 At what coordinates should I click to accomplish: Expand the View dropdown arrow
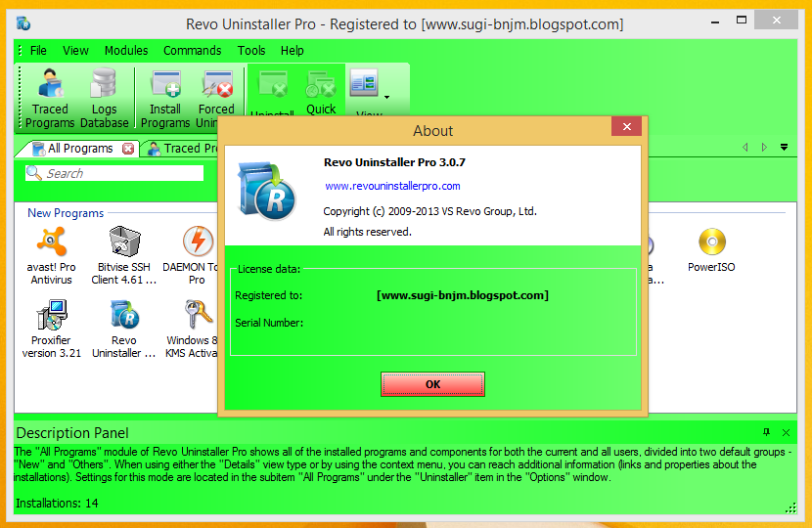[386, 97]
